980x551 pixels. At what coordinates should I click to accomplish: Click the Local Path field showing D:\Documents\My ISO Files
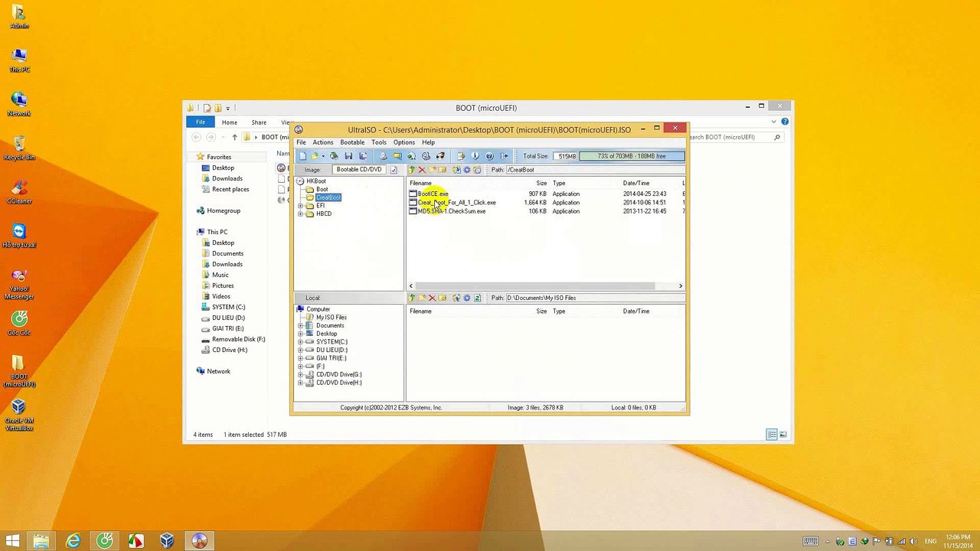point(594,298)
